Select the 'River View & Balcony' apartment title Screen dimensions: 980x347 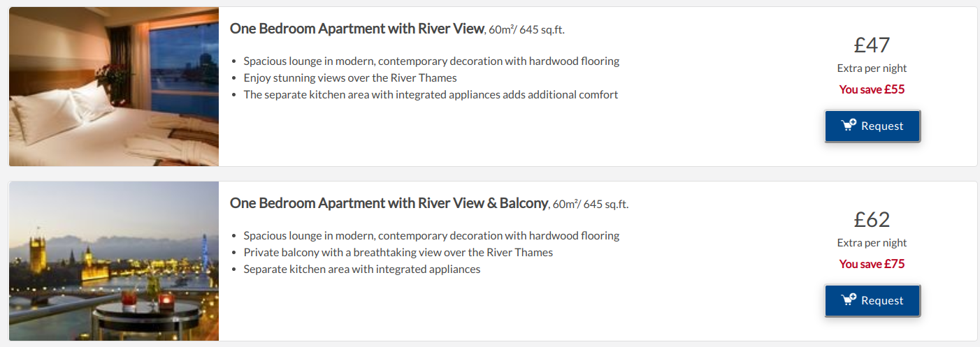click(x=389, y=203)
